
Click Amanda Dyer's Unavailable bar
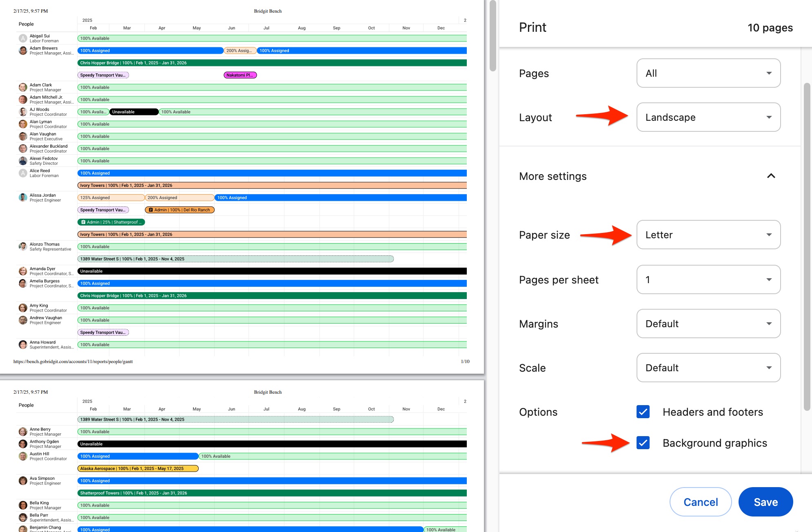click(x=272, y=271)
